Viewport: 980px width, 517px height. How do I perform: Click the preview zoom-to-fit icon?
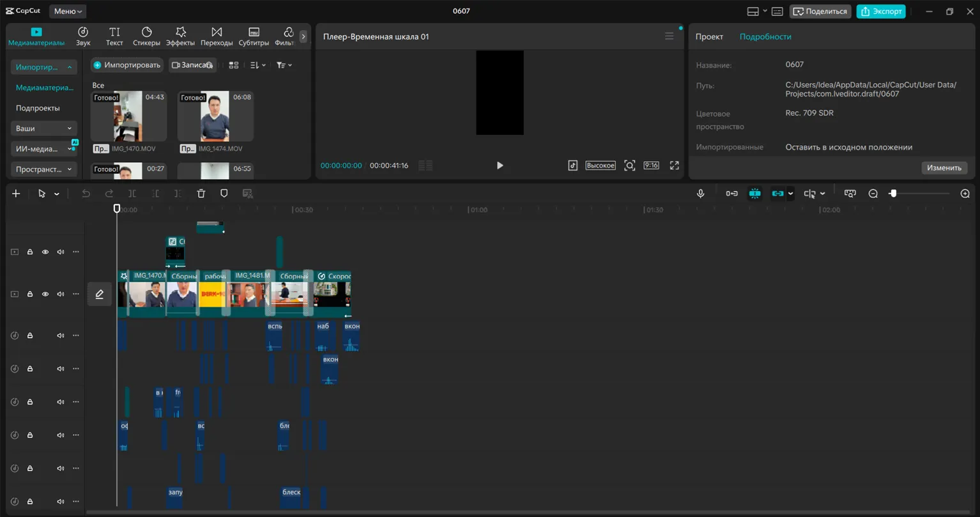tap(629, 166)
